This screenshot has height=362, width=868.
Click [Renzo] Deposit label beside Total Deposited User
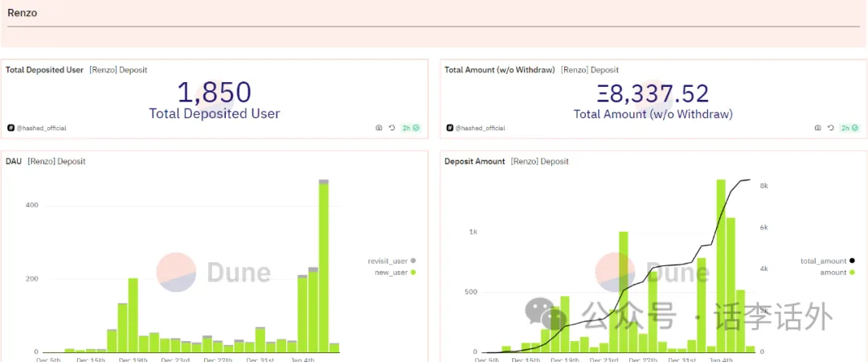pos(118,70)
